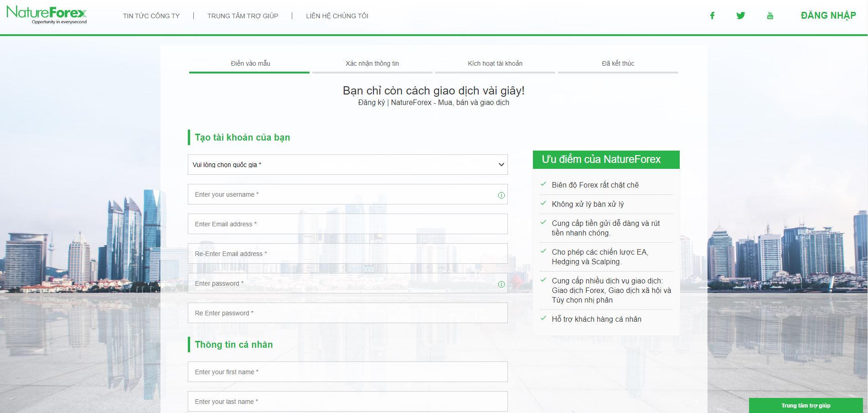Focus the Enter Email address field

pos(348,224)
